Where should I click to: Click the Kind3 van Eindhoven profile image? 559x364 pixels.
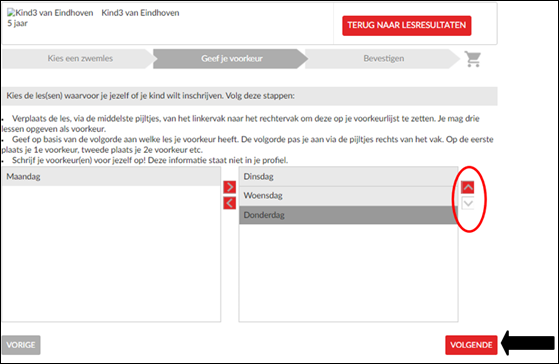click(50, 13)
